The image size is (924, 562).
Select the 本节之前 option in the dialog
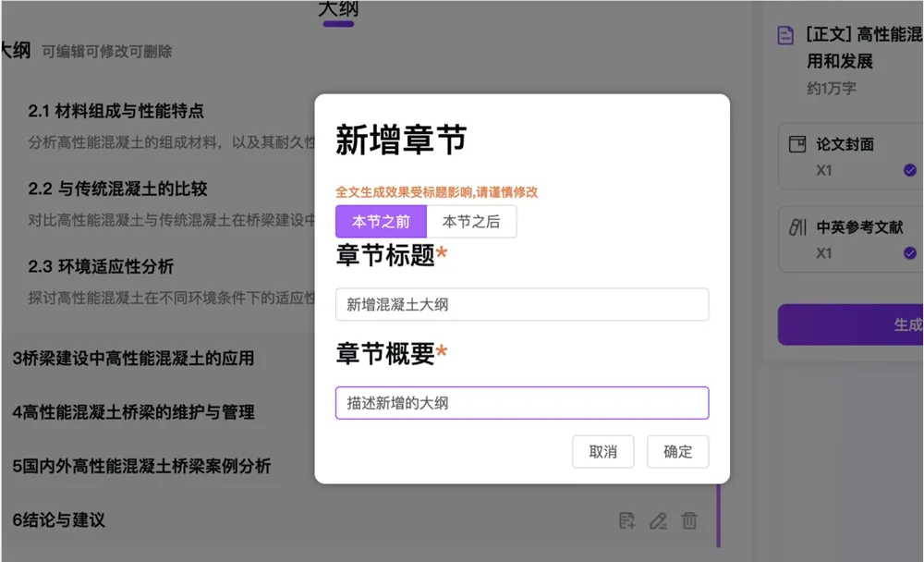point(379,222)
